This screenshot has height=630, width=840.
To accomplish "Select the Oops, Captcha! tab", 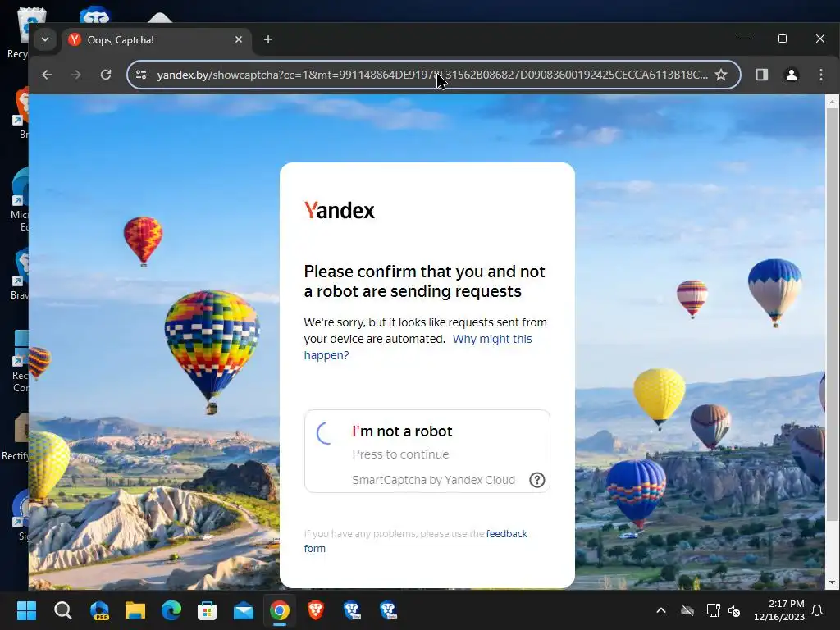I will (x=155, y=39).
